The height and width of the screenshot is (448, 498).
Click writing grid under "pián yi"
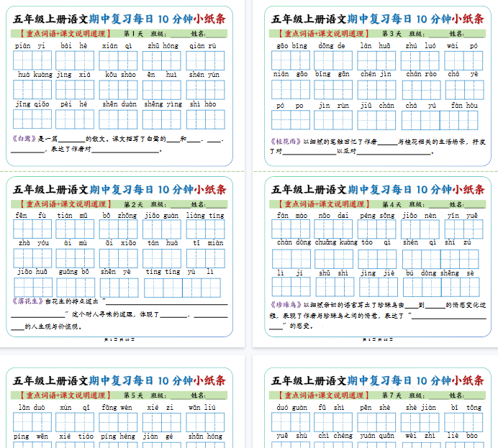tap(31, 60)
